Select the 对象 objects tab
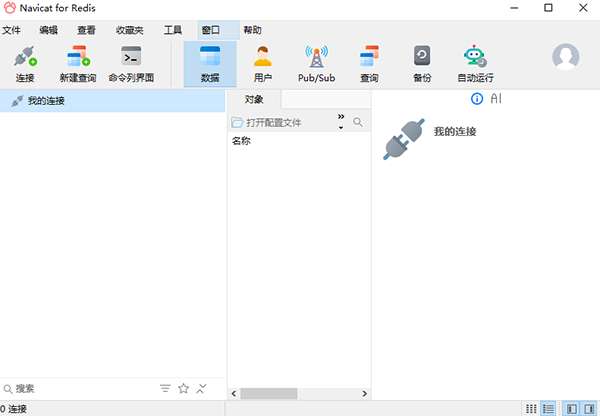 click(254, 100)
